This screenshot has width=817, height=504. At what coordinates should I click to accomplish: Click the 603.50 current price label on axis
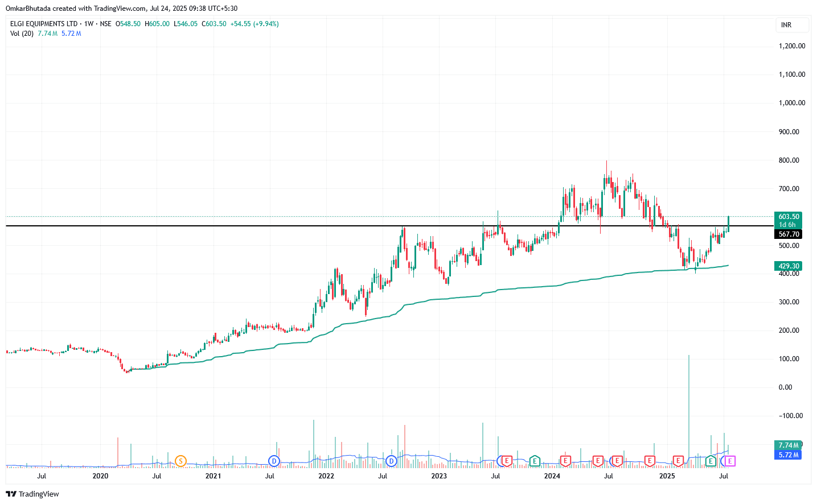coord(789,217)
